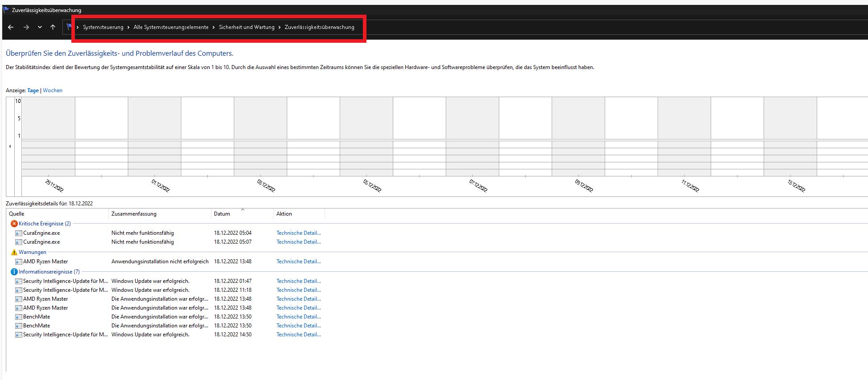Open the recent locations dropdown arrow

(x=40, y=27)
